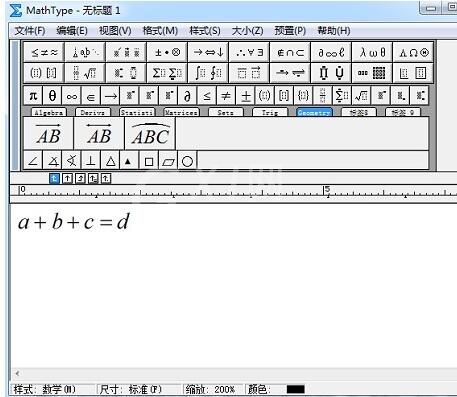Click the equation a+b+c=d in editor

[73, 222]
